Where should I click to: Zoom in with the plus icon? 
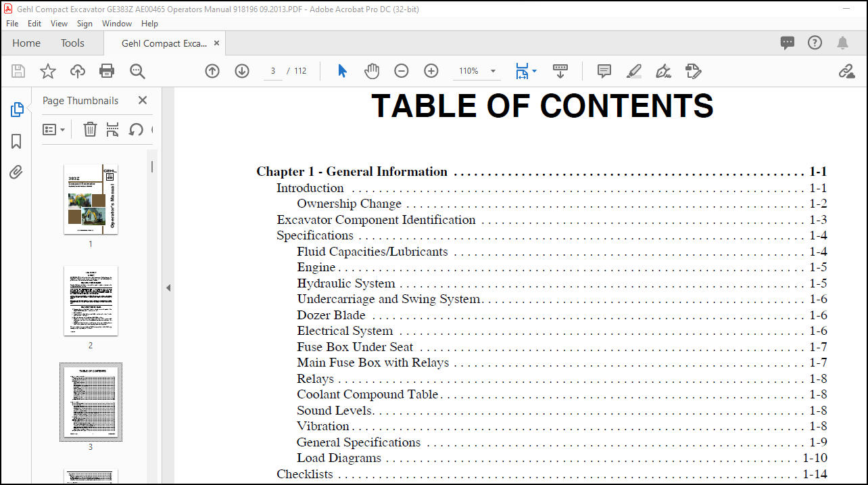[x=431, y=71]
